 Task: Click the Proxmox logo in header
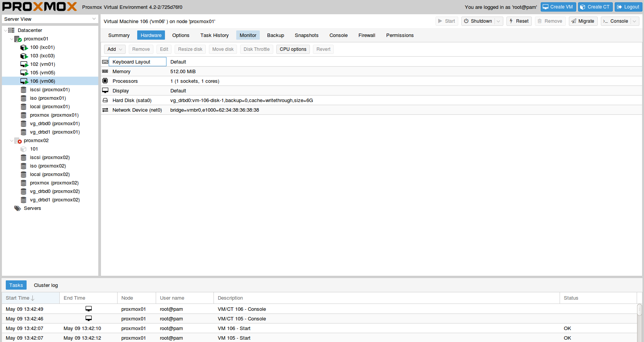[39, 7]
